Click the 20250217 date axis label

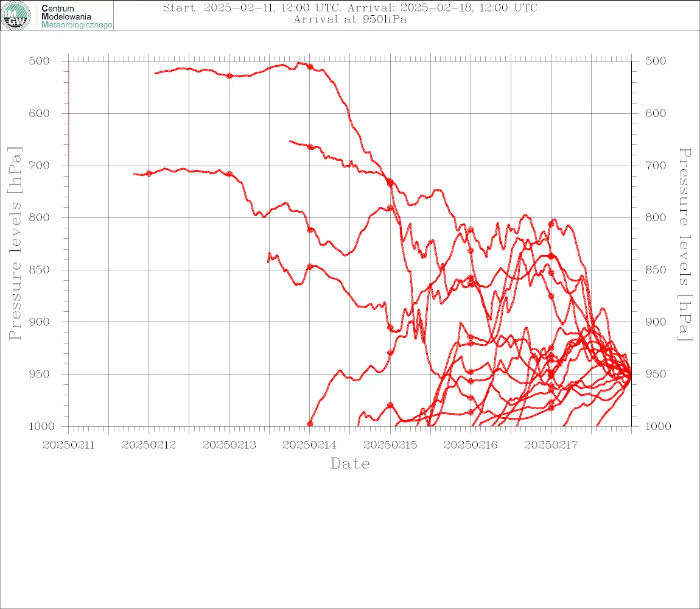[551, 445]
